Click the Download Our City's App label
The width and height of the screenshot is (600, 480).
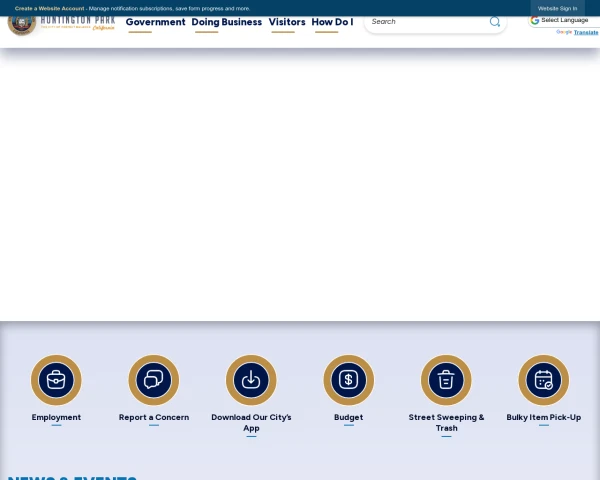point(251,423)
